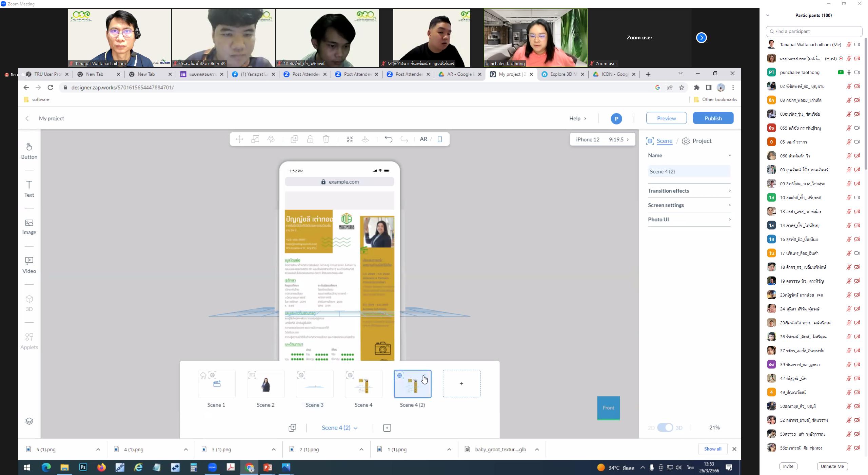Click the Preview button
The image size is (868, 475).
click(666, 118)
